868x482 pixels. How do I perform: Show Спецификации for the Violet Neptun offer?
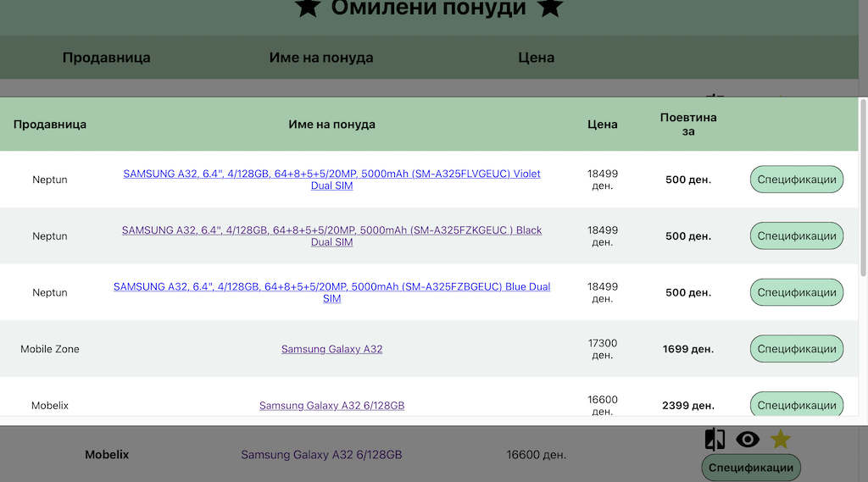[x=796, y=180]
